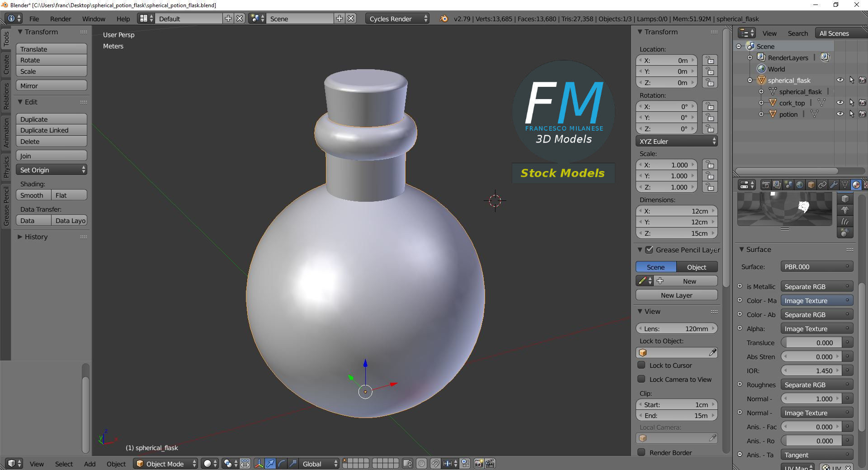This screenshot has width=868, height=470.
Task: Collapse the spherical_flask tree item in outliner
Action: (x=750, y=81)
